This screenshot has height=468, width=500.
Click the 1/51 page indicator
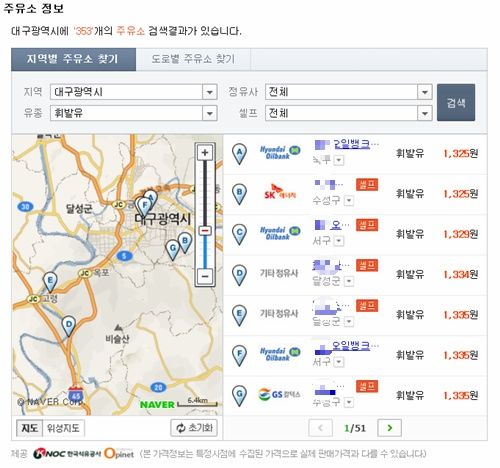355,428
